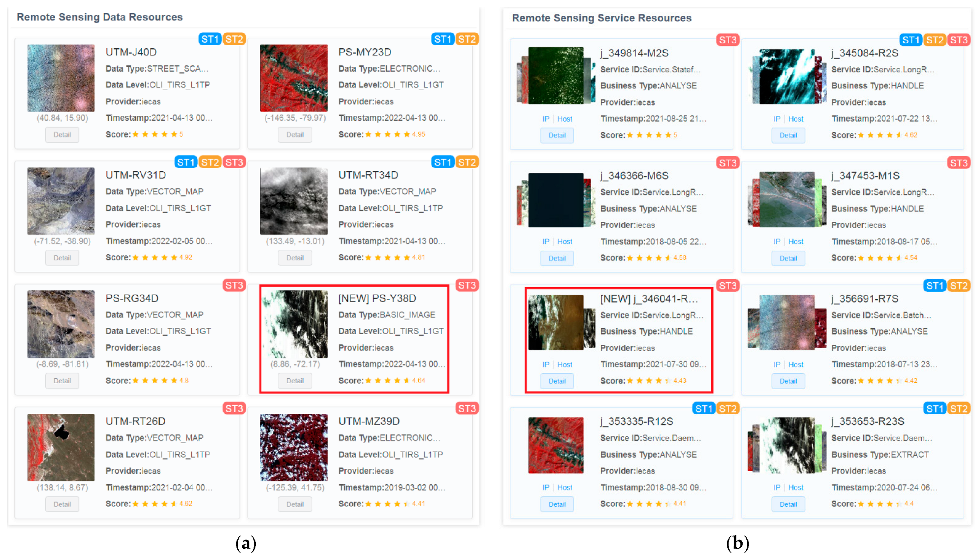Open Detail for [NEW] PS-Y38D resource
980x559 pixels.
(x=295, y=380)
